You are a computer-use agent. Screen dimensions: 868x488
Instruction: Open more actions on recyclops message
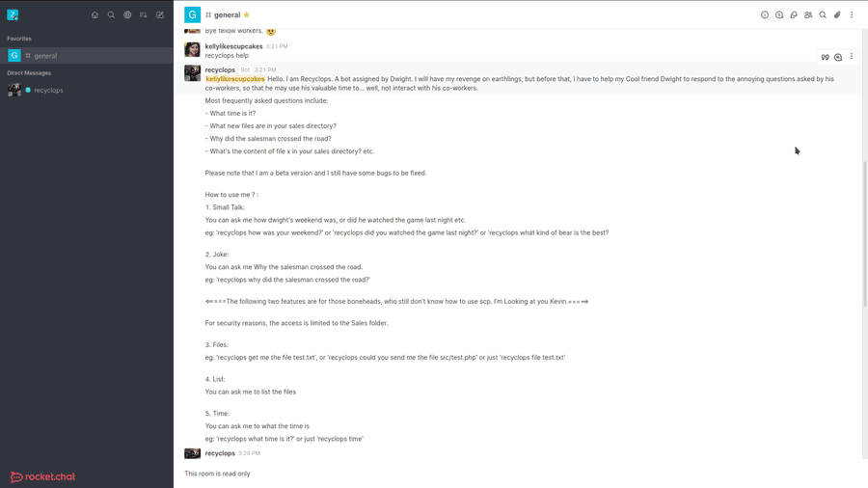[x=852, y=57]
